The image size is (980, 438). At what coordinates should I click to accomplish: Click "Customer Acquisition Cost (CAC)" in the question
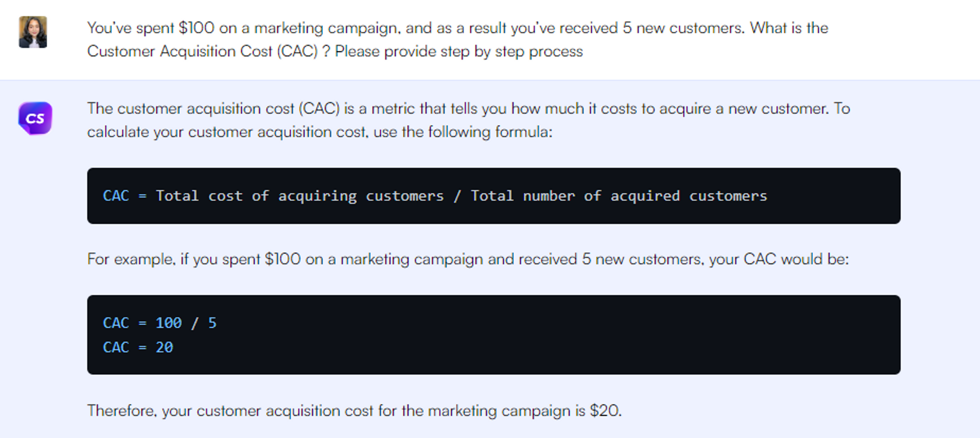click(202, 51)
